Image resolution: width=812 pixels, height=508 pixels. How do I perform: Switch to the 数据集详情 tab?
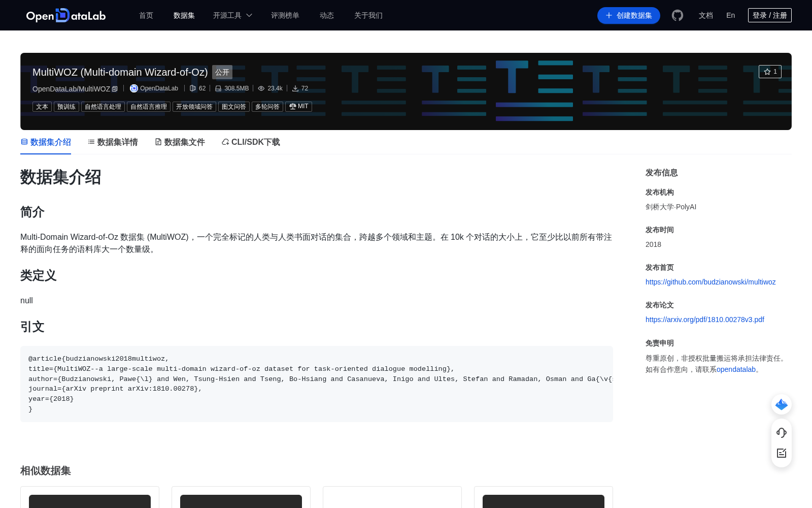113,142
